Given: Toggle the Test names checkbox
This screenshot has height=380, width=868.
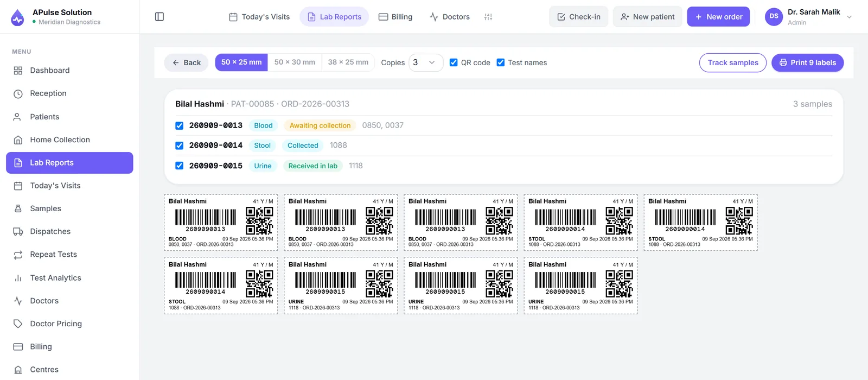Looking at the screenshot, I should click(x=501, y=62).
